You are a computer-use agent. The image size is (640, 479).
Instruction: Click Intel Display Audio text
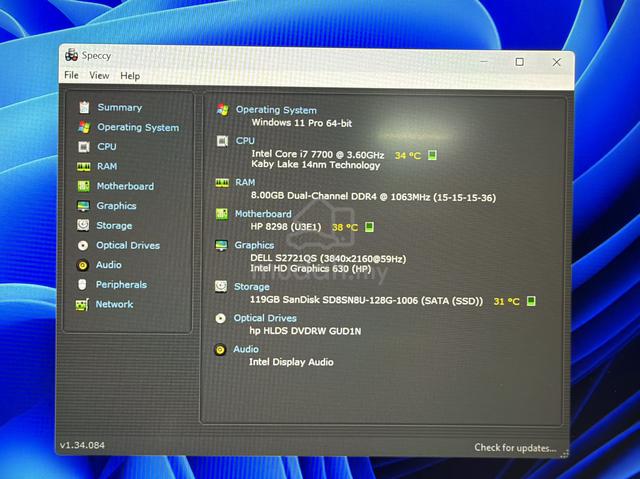click(291, 362)
